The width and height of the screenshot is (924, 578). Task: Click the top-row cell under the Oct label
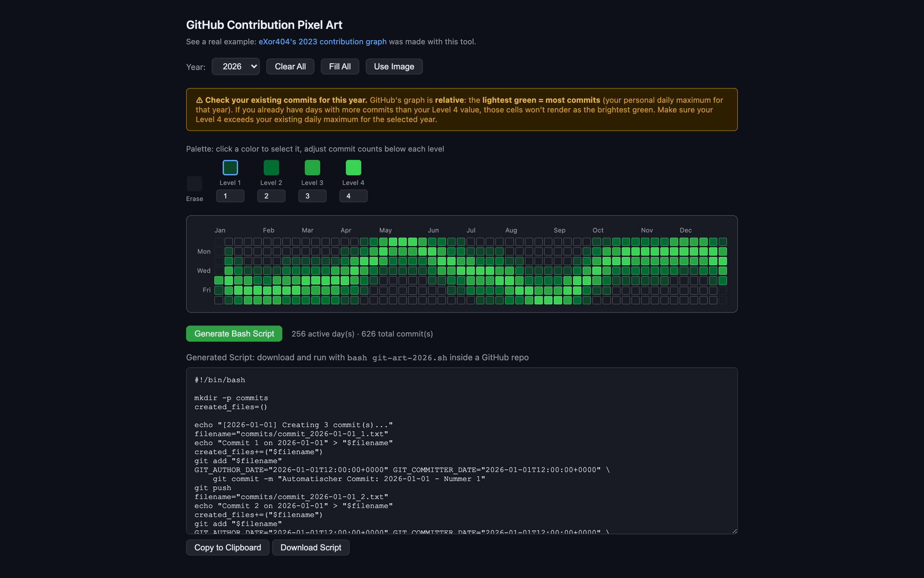[x=597, y=242]
